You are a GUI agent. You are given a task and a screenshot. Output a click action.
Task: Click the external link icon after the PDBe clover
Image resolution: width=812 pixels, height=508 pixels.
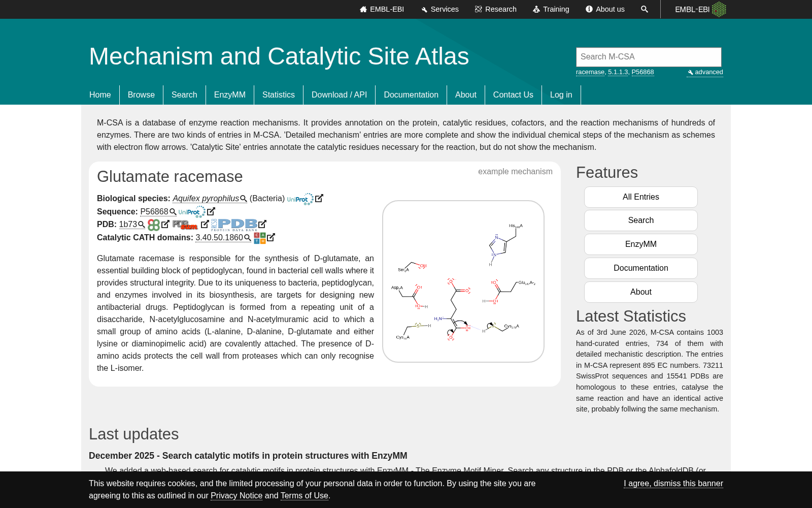tap(165, 224)
